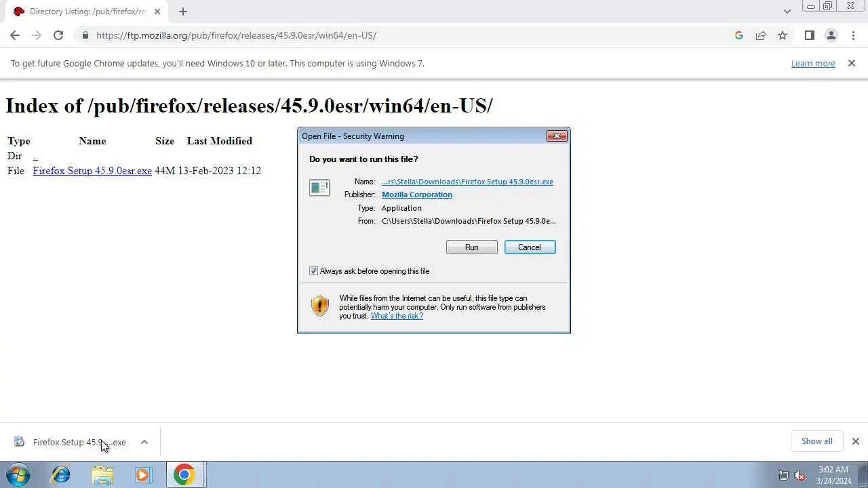Open the Learn more link
868x488 pixels.
click(813, 63)
